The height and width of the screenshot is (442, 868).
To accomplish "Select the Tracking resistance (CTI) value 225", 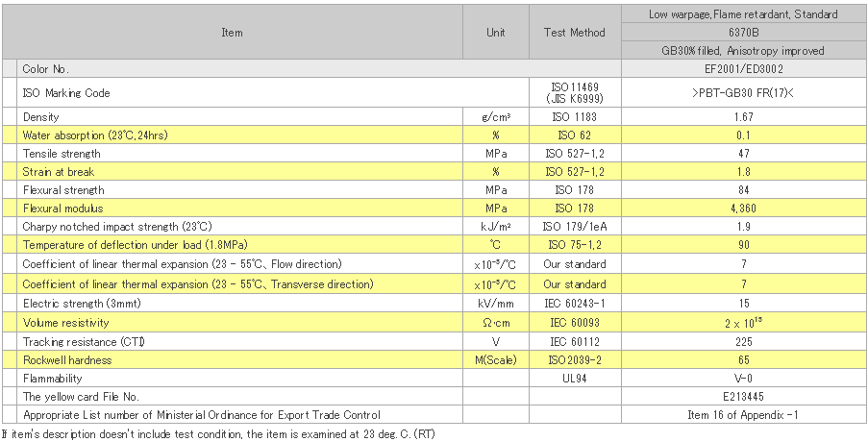I will point(743,341).
